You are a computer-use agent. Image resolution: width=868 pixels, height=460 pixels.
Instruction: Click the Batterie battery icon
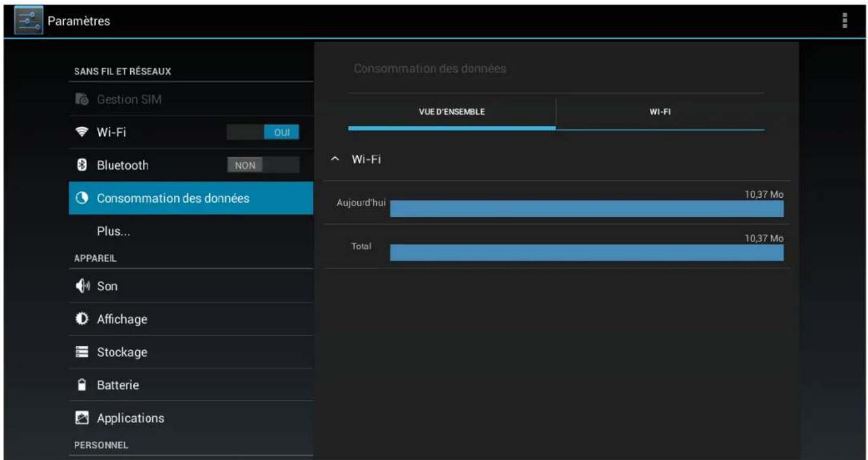click(x=83, y=385)
